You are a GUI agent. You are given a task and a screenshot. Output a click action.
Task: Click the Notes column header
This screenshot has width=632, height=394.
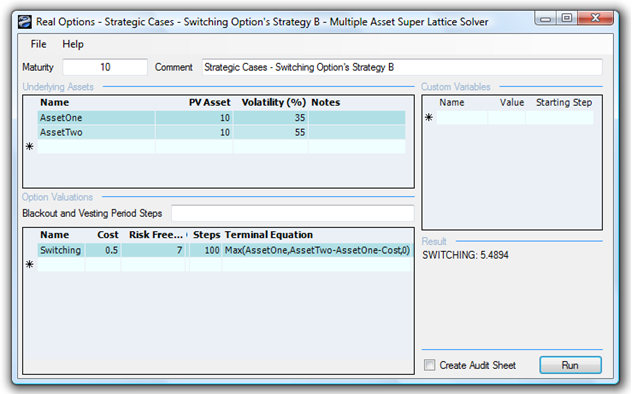326,102
